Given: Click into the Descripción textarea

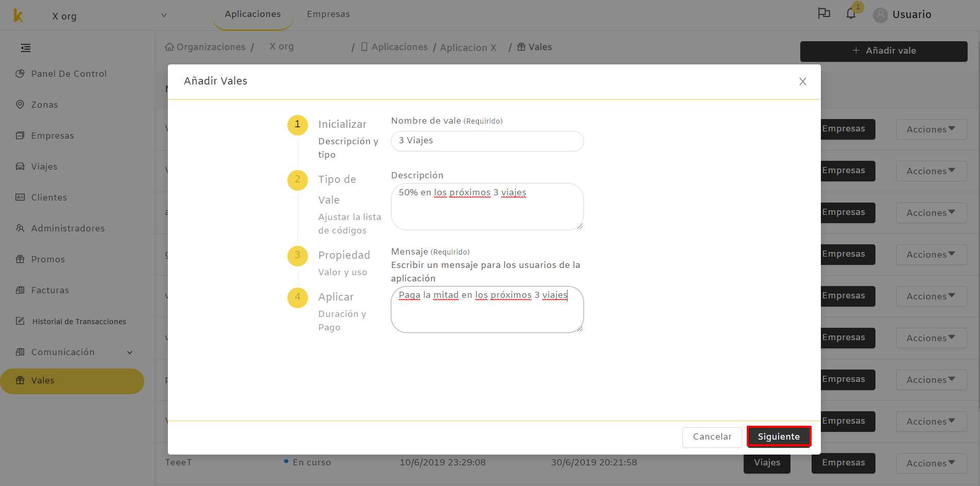Looking at the screenshot, I should click(487, 207).
